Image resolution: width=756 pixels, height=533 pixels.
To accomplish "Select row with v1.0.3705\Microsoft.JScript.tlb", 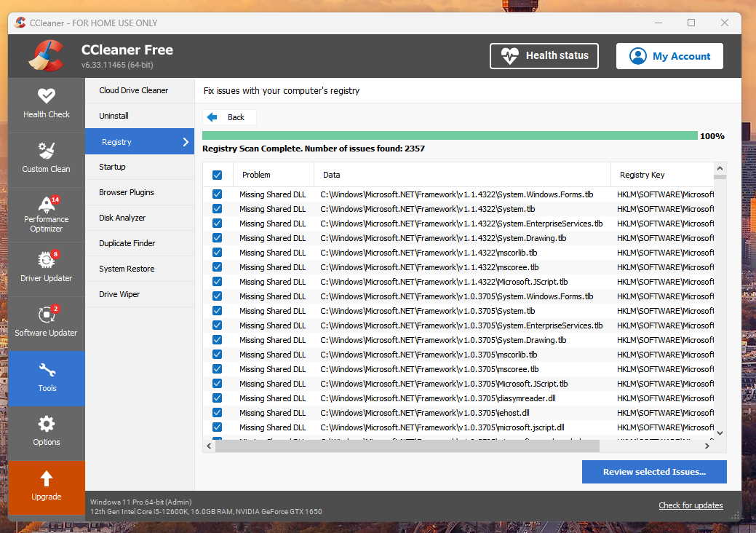I will pos(458,384).
